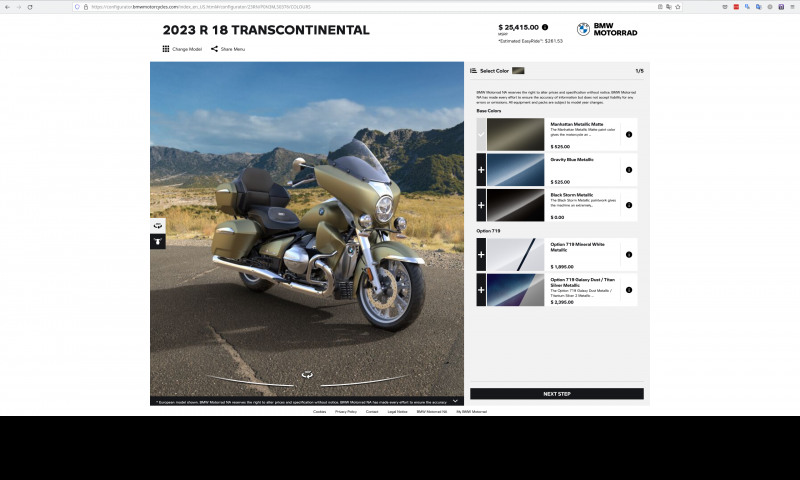This screenshot has width=800, height=480.
Task: Add Gravity Blue Metallic with plus button
Action: point(481,170)
